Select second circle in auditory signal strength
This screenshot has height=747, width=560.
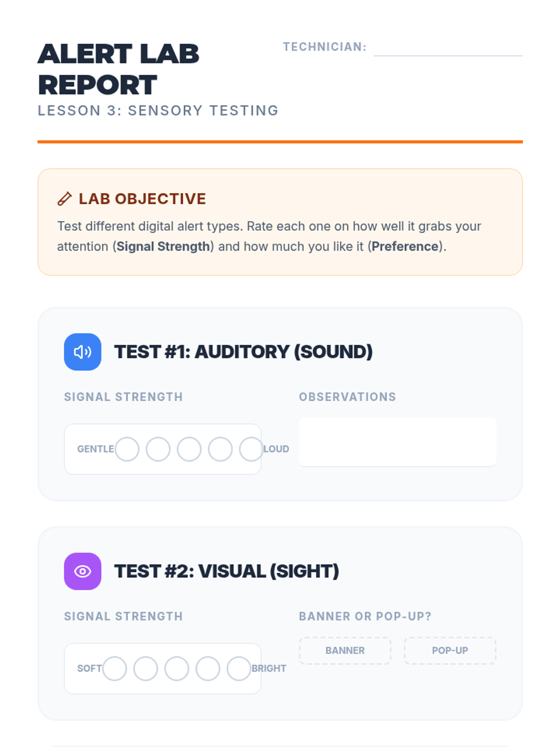(x=158, y=449)
